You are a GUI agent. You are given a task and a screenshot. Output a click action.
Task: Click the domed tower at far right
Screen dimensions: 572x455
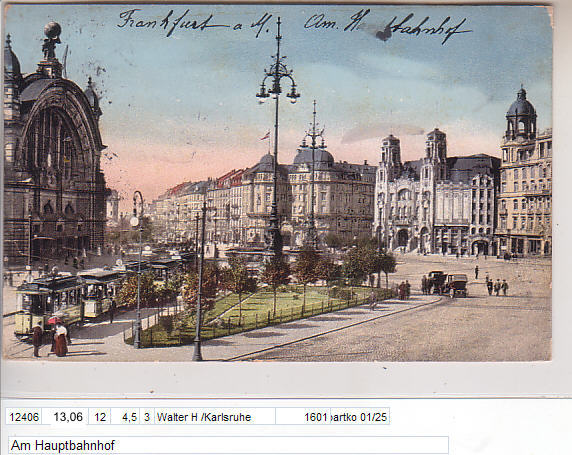click(x=521, y=115)
